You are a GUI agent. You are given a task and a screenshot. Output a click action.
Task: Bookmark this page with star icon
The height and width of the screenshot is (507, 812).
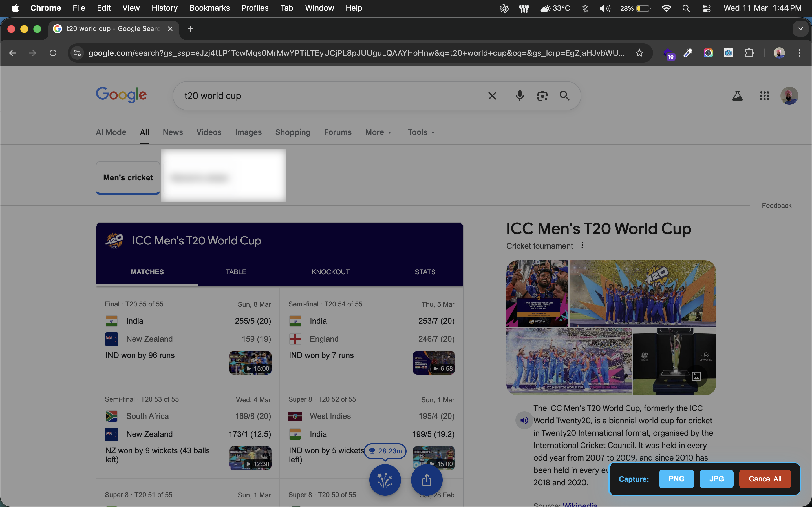tap(639, 53)
